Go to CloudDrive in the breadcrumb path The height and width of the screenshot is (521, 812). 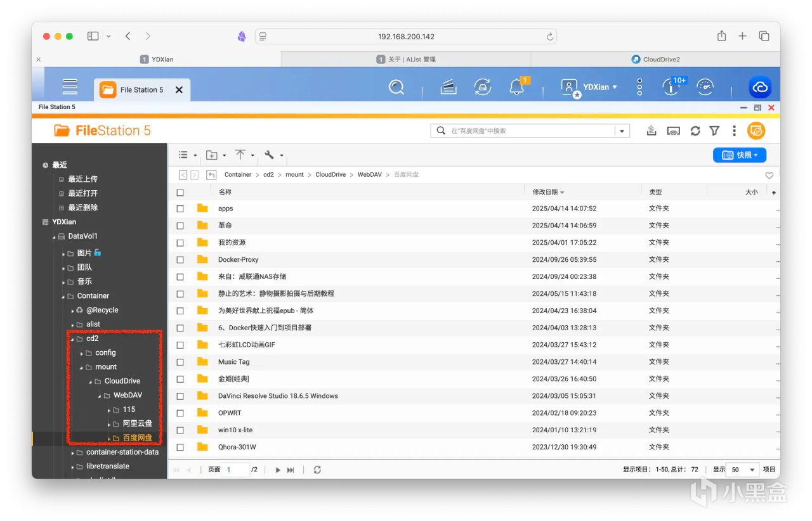(331, 175)
